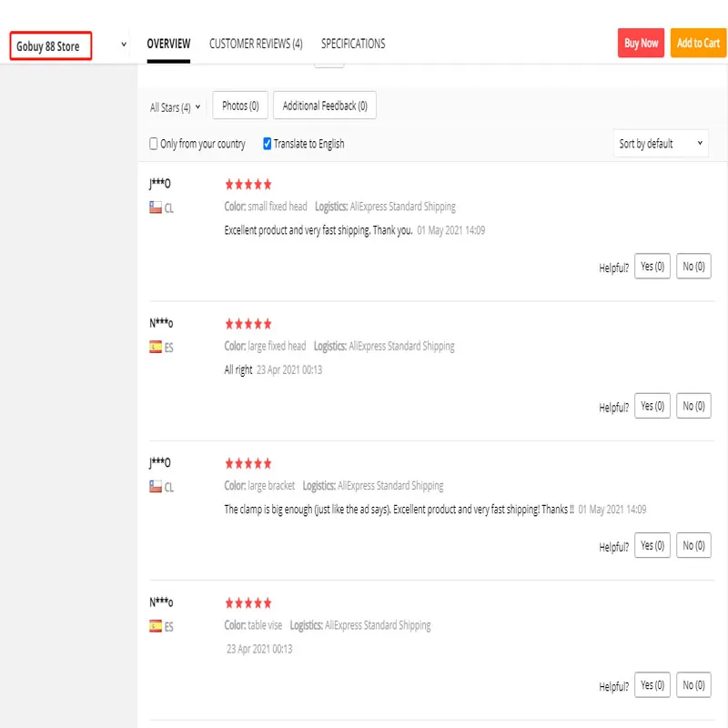Click the star rating on the table vise review
This screenshot has height=728, width=728.
pyautogui.click(x=248, y=602)
